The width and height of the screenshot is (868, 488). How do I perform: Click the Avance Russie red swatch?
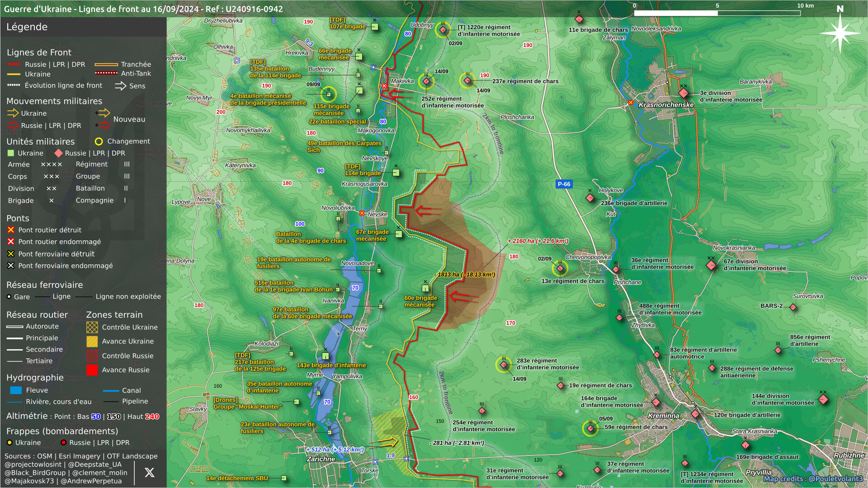click(92, 370)
